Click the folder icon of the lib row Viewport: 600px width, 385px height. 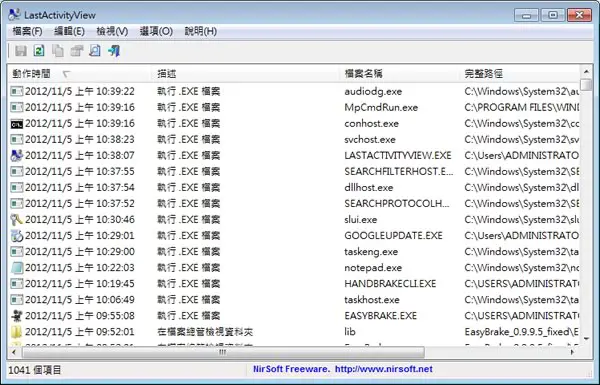16,332
